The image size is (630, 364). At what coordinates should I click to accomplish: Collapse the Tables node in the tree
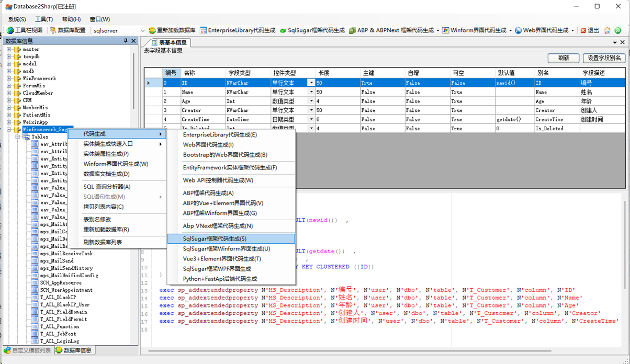pos(18,137)
